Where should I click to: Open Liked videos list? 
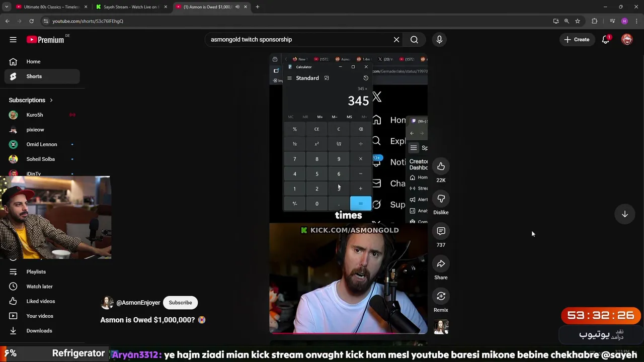click(42, 301)
